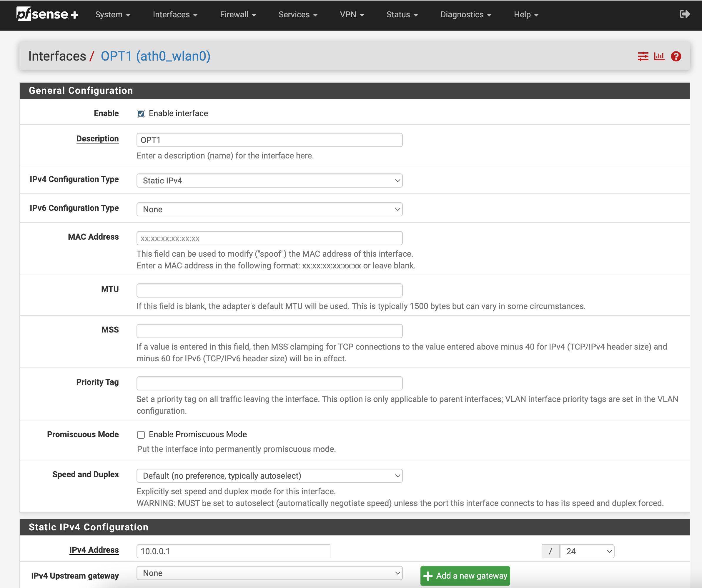
Task: Enable Promiscuous Mode checkbox
Action: [x=141, y=435]
